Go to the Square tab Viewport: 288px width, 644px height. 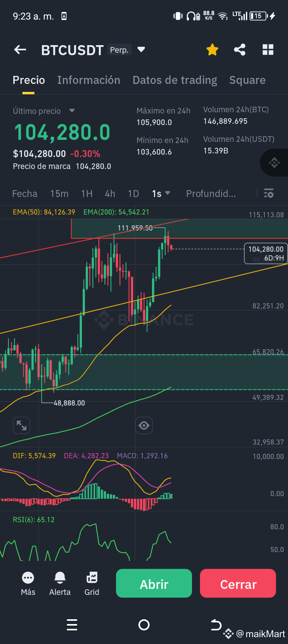(248, 80)
